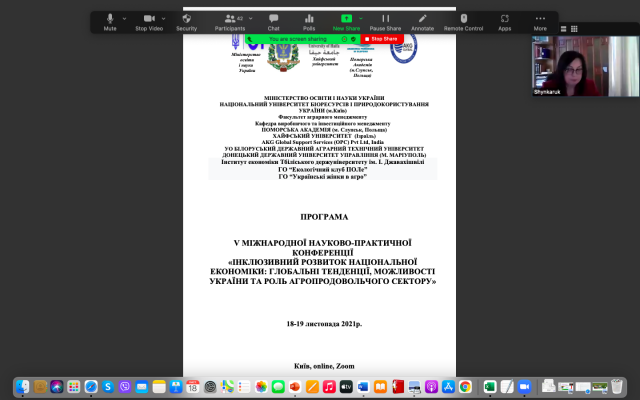Open Polls in the Zoom toolbar
Image resolution: width=640 pixels, height=400 pixels.
pos(309,22)
